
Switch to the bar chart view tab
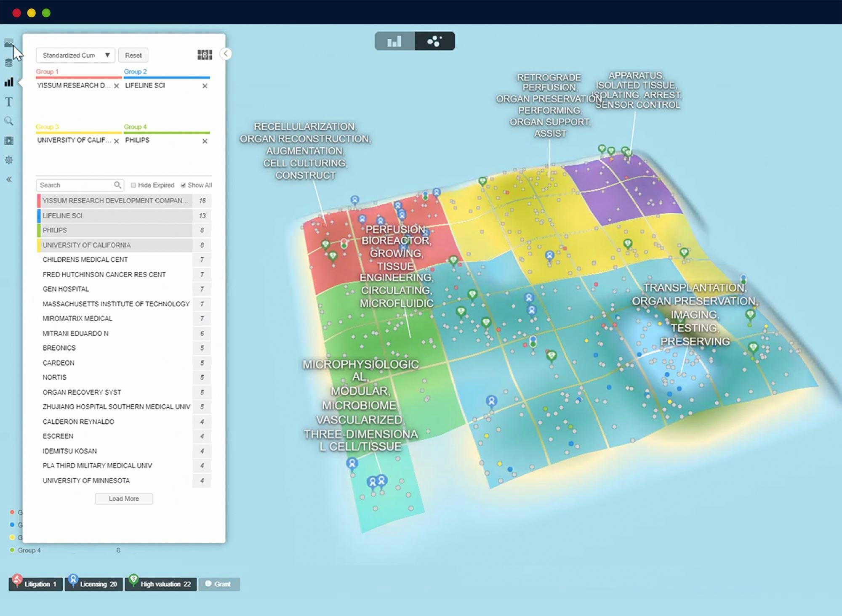click(394, 41)
